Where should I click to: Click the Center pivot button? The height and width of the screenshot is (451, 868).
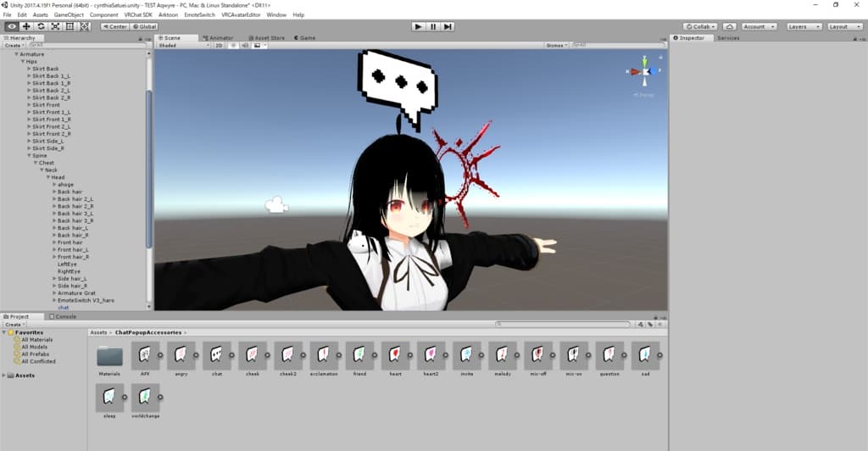[x=114, y=26]
